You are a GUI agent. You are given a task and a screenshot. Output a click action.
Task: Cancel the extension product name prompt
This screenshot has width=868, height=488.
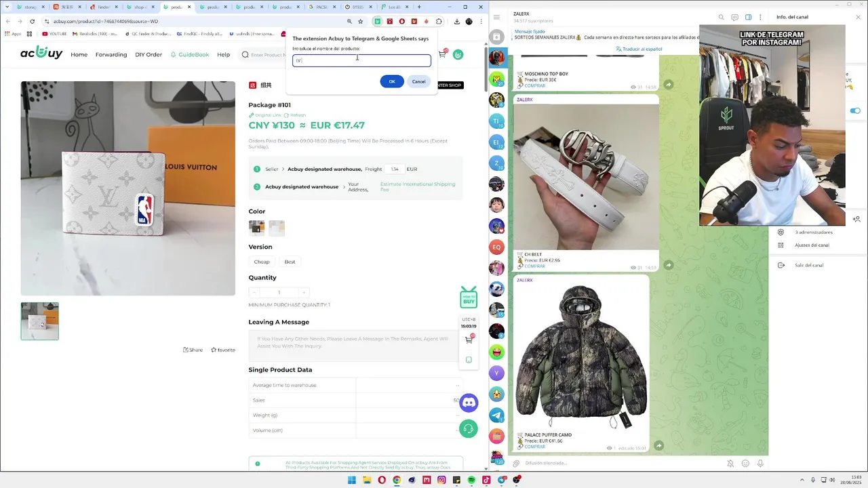[418, 81]
